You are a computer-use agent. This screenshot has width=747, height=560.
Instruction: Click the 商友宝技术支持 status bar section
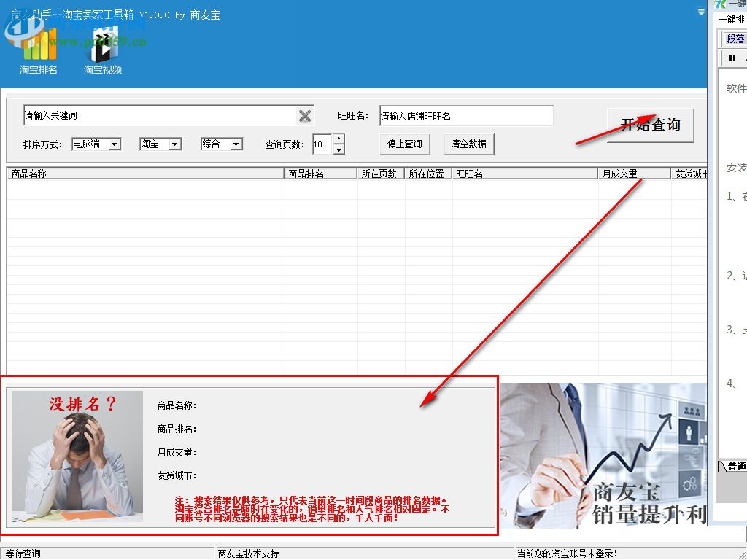click(248, 553)
